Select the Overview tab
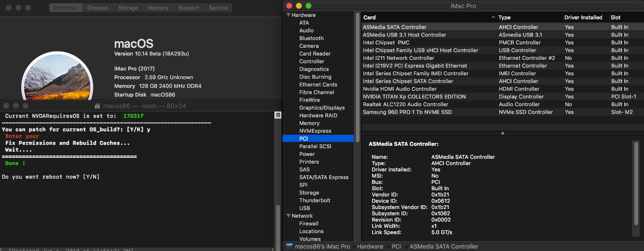Image resolution: width=644 pixels, height=251 pixels. point(66,8)
